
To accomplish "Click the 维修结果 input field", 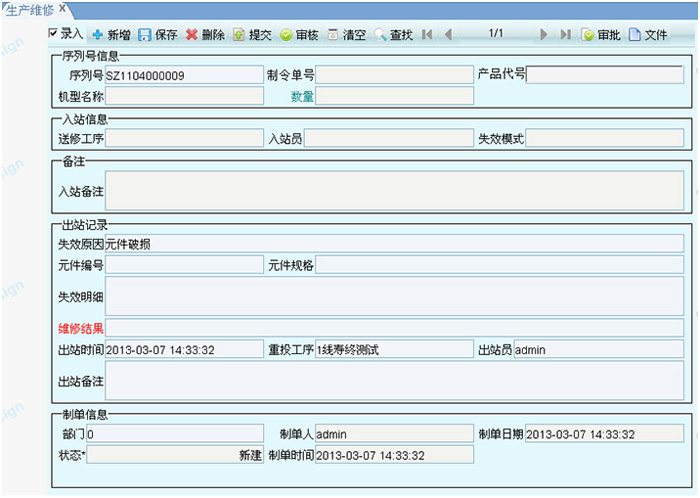I will tap(394, 328).
